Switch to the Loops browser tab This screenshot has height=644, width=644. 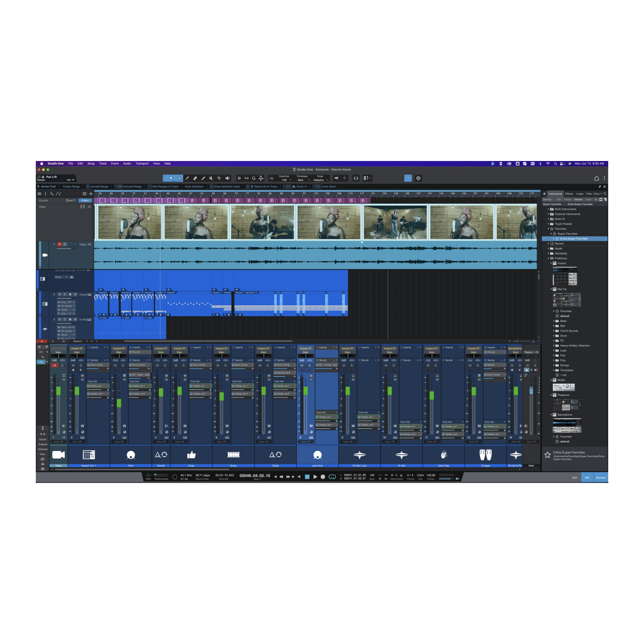click(x=580, y=194)
